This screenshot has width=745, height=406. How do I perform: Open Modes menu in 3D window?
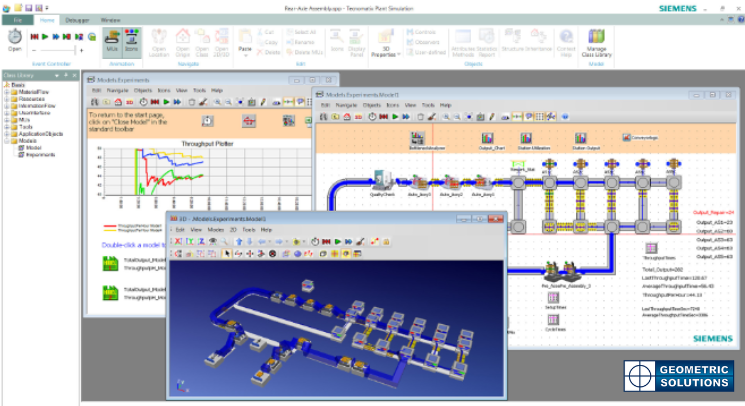pyautogui.click(x=215, y=229)
